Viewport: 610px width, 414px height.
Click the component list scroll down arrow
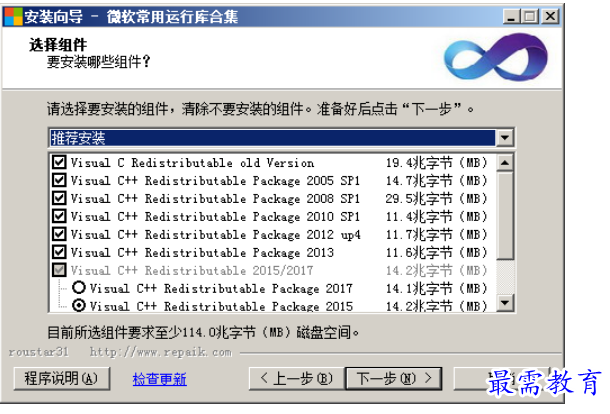[x=505, y=302]
